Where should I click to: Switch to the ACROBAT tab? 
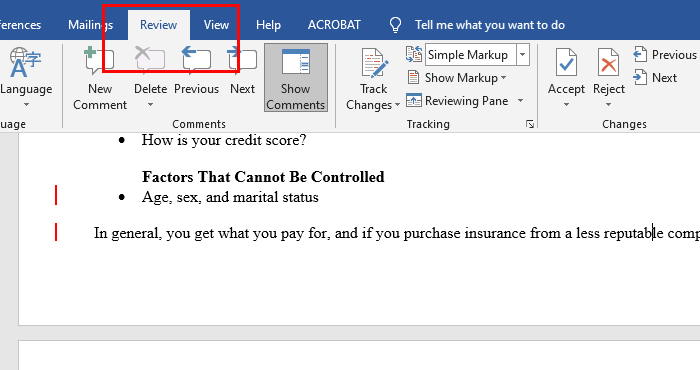point(334,25)
